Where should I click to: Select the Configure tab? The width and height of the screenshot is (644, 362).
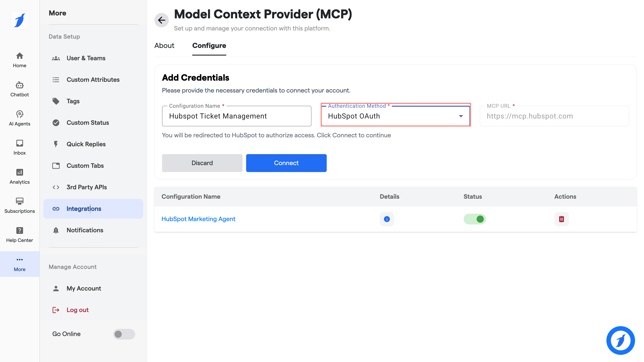click(x=209, y=45)
